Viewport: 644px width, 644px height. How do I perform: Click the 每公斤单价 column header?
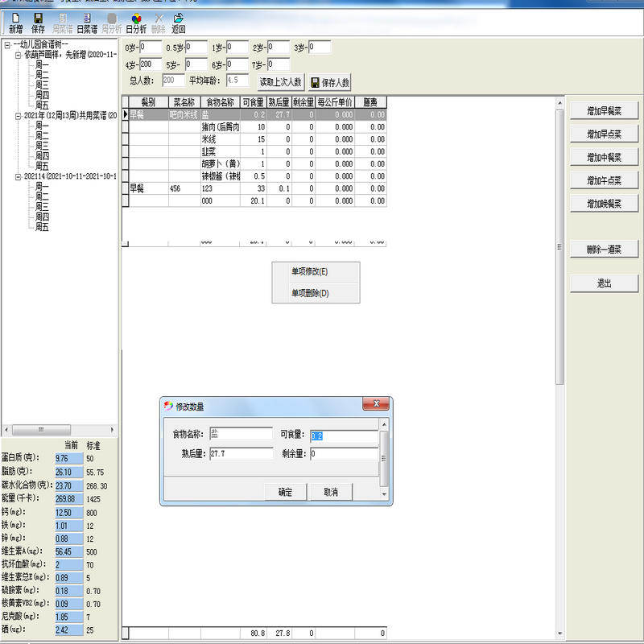tap(335, 102)
